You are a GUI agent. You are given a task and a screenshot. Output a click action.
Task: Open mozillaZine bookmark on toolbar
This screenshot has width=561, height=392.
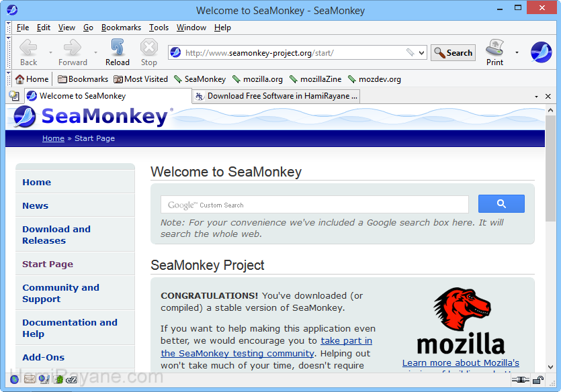pyautogui.click(x=316, y=79)
